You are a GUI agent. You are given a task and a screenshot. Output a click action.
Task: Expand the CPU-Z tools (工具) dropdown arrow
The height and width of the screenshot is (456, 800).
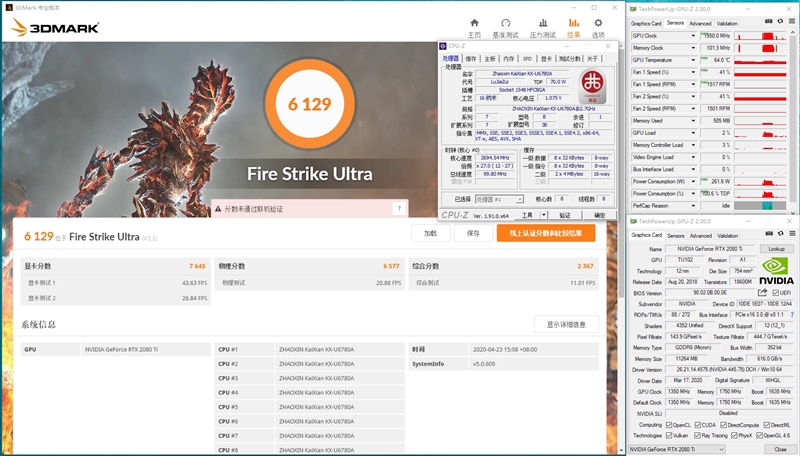[544, 215]
